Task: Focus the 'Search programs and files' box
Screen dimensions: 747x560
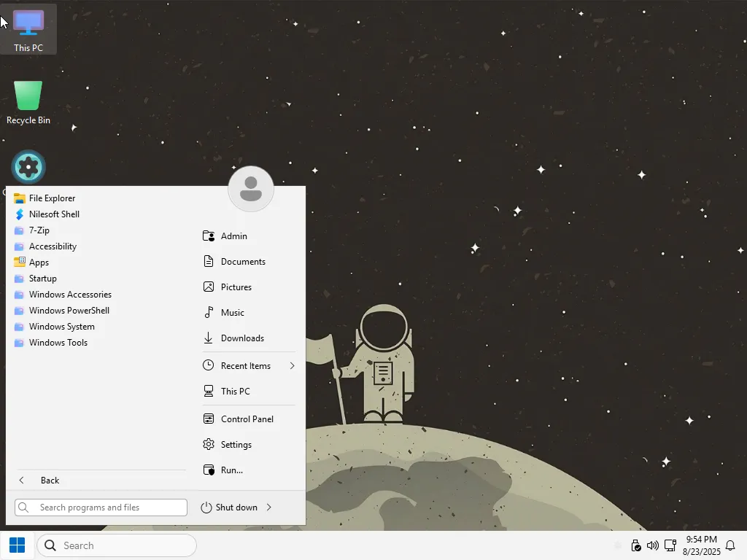Action: tap(101, 507)
